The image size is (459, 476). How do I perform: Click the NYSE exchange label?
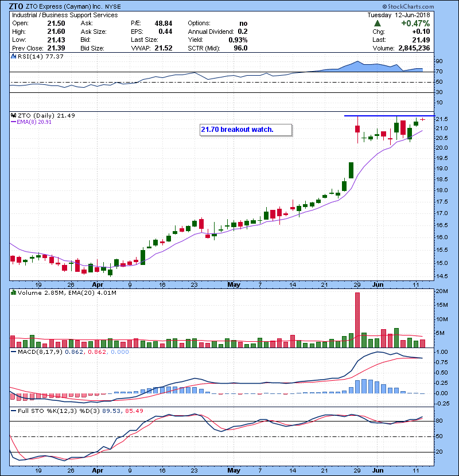coord(113,7)
